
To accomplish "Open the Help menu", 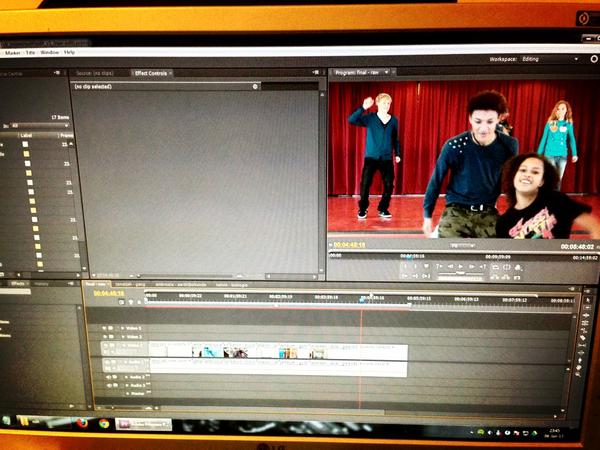I will point(69,52).
